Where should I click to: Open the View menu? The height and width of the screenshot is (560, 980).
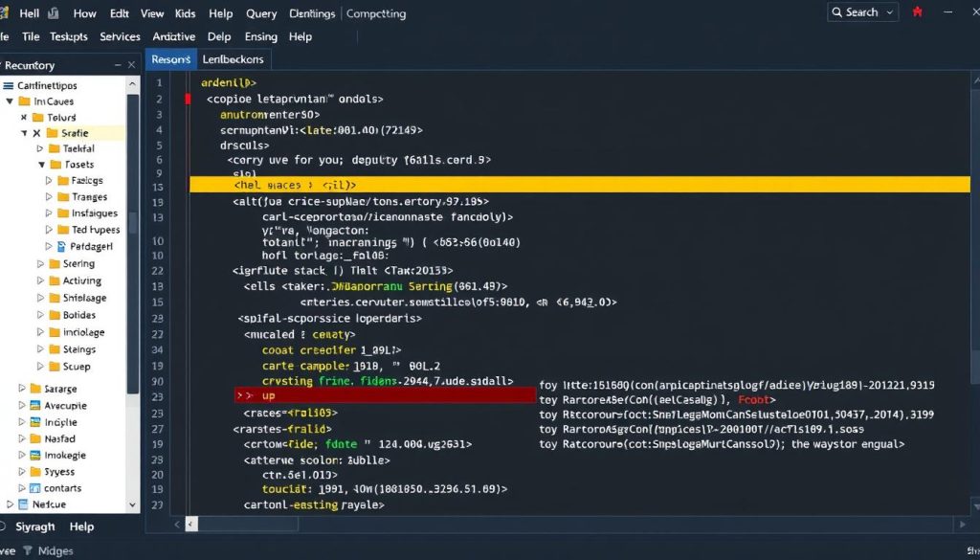point(152,13)
